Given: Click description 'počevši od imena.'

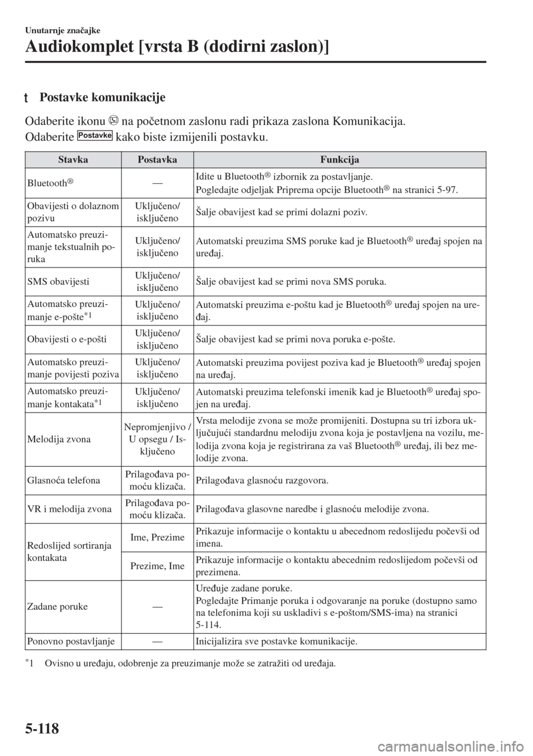Looking at the screenshot, I should click(x=339, y=537).
